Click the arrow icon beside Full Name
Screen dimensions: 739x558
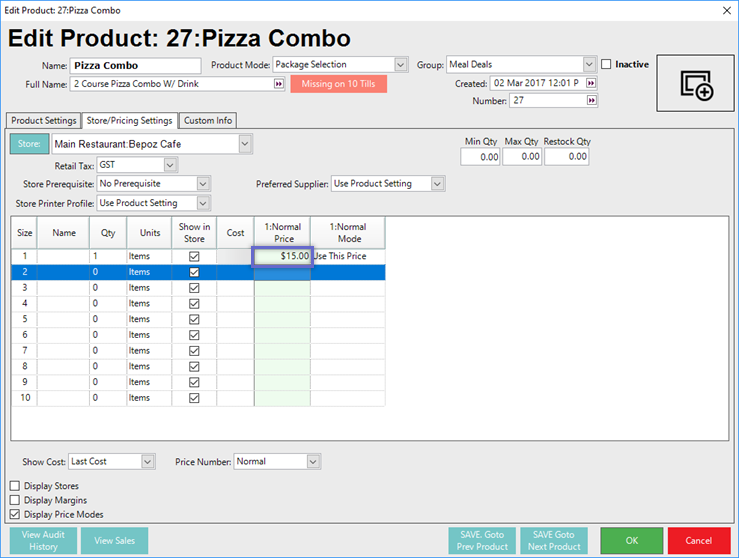(278, 84)
